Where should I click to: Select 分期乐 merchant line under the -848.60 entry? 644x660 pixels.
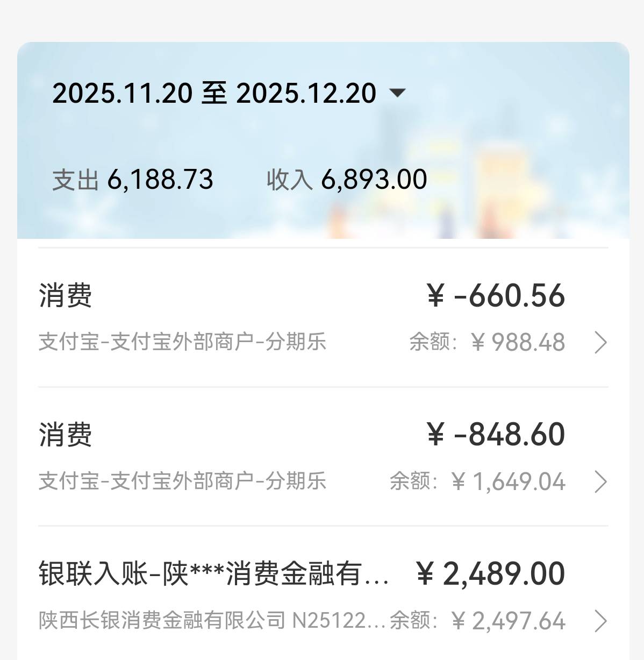(x=182, y=481)
